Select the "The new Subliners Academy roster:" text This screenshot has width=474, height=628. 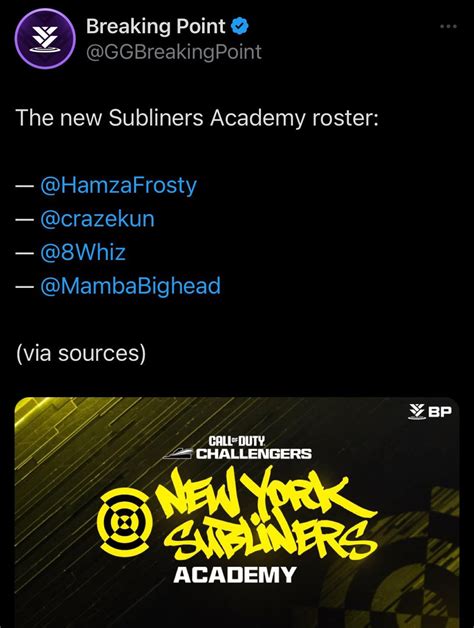[197, 118]
